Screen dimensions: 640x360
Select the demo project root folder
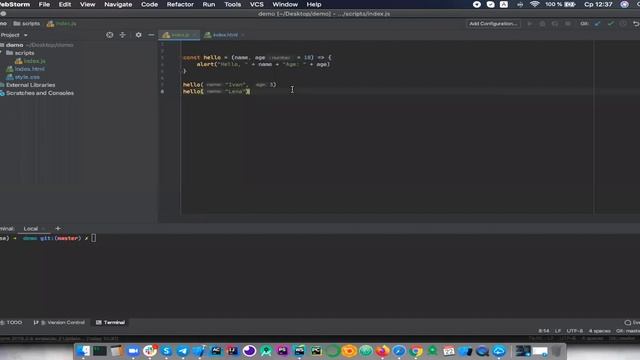pyautogui.click(x=14, y=45)
